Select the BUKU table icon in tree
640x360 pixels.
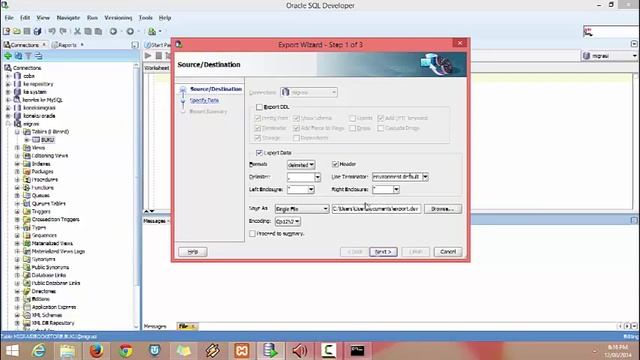(36, 140)
